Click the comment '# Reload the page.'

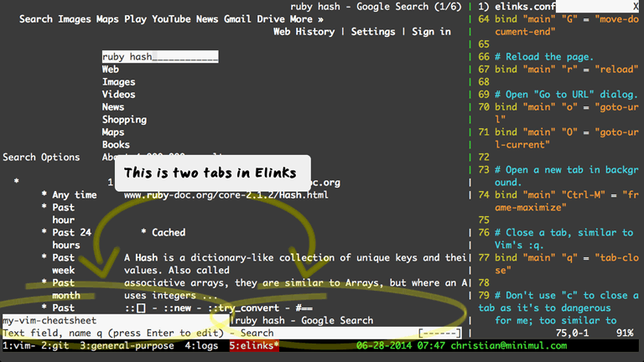coord(544,57)
